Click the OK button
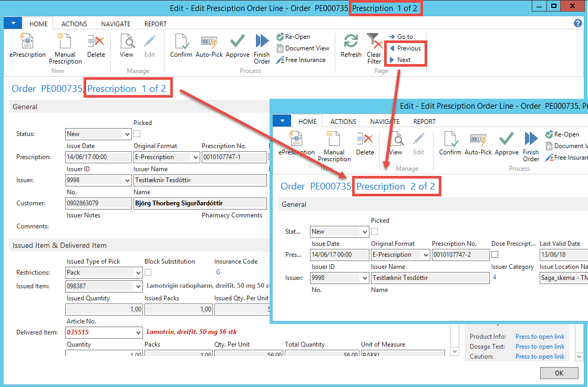 click(559, 373)
